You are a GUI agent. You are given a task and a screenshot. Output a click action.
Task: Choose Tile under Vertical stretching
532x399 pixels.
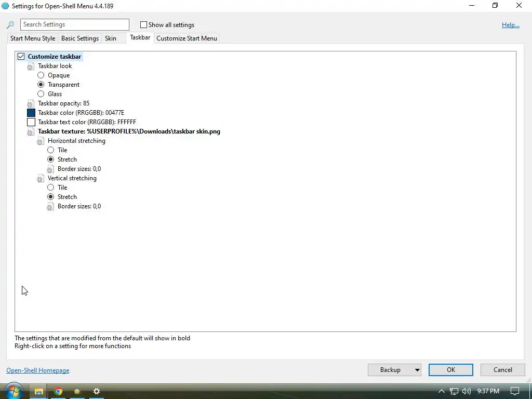(x=50, y=187)
